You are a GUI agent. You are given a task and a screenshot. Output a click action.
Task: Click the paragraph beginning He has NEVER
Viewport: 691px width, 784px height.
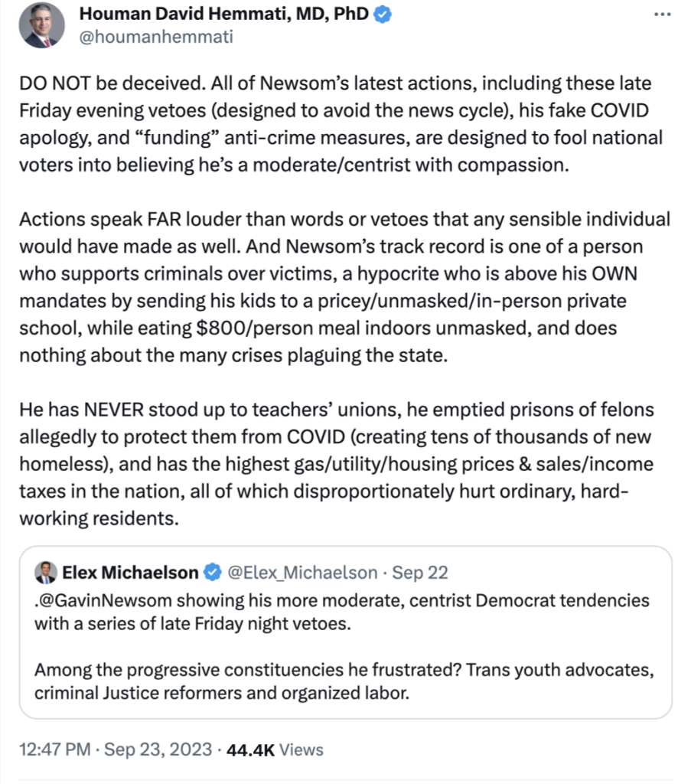coord(337,464)
